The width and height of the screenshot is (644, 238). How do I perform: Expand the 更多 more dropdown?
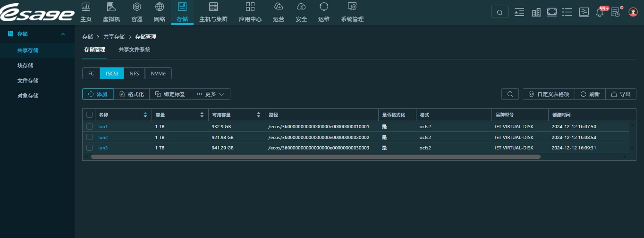[211, 94]
